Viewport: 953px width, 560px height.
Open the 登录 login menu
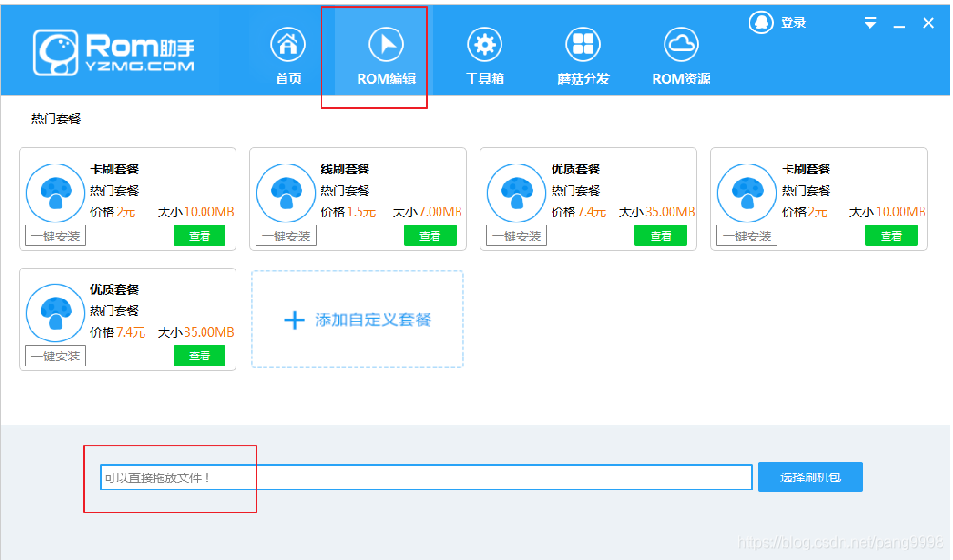(793, 22)
